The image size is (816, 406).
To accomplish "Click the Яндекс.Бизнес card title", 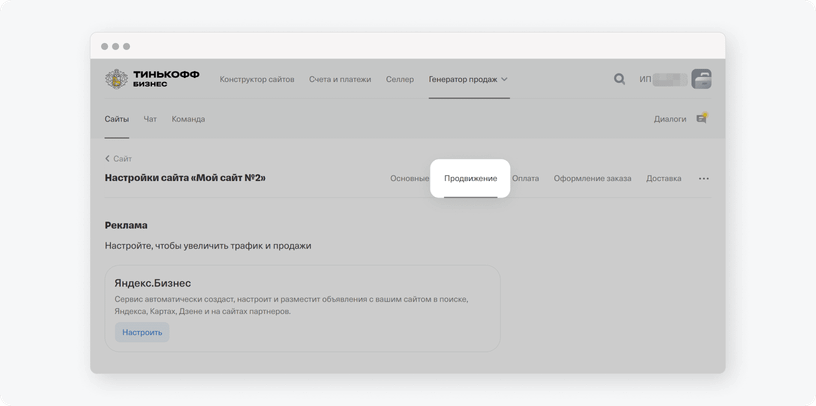I will (x=152, y=284).
